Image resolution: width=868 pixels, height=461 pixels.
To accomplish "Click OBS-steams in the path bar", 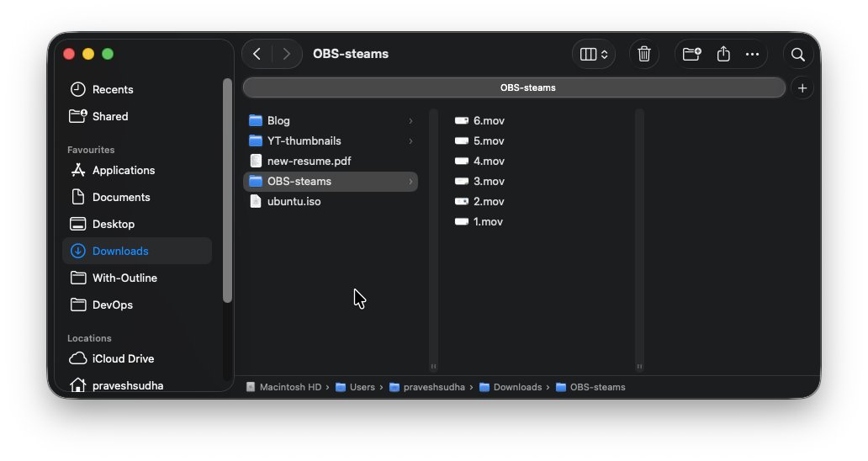I will [590, 388].
